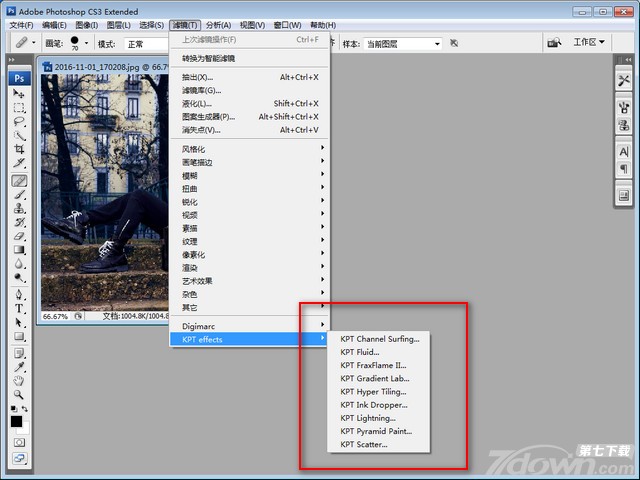The width and height of the screenshot is (640, 480).
Task: Choose KPT Ink Dropper filter
Action: [379, 404]
